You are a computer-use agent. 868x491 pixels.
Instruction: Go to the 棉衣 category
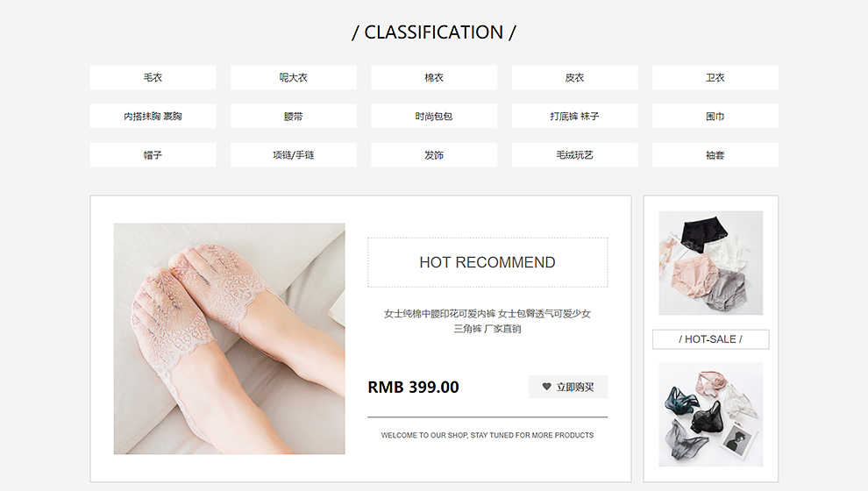pos(434,77)
